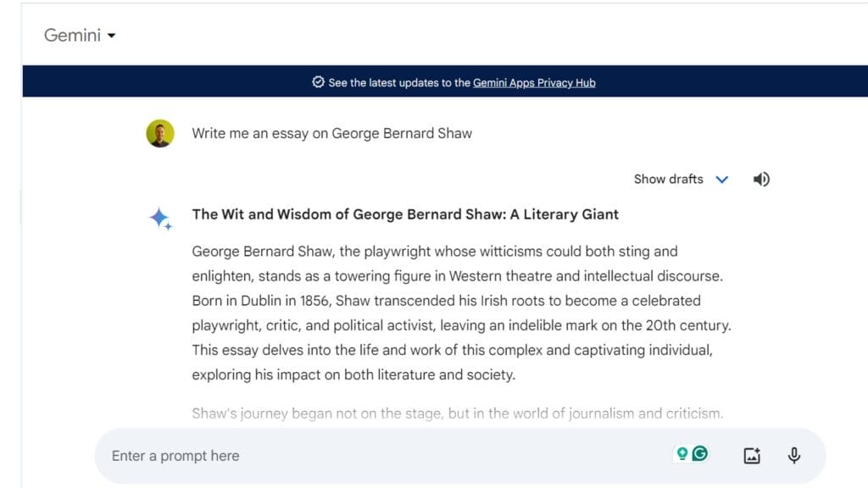Click the Gemini sparkle icon beside the response
Viewport: 868px width, 488px height.
(160, 219)
